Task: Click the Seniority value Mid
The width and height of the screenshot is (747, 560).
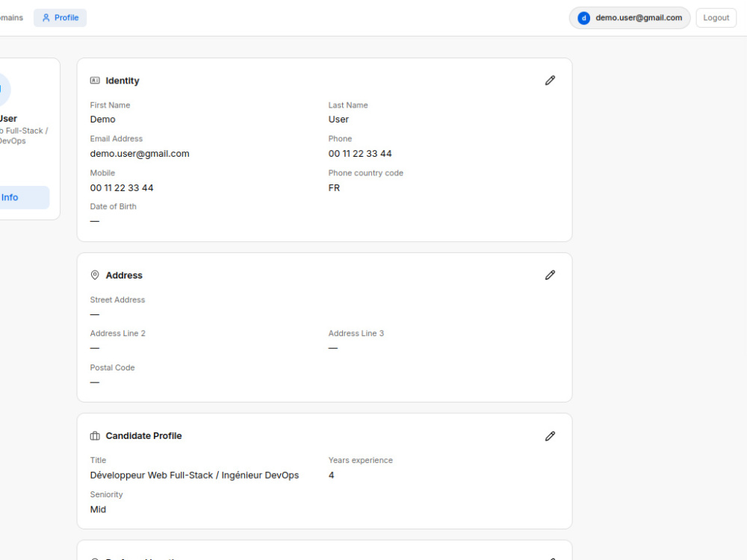Action: click(x=98, y=509)
